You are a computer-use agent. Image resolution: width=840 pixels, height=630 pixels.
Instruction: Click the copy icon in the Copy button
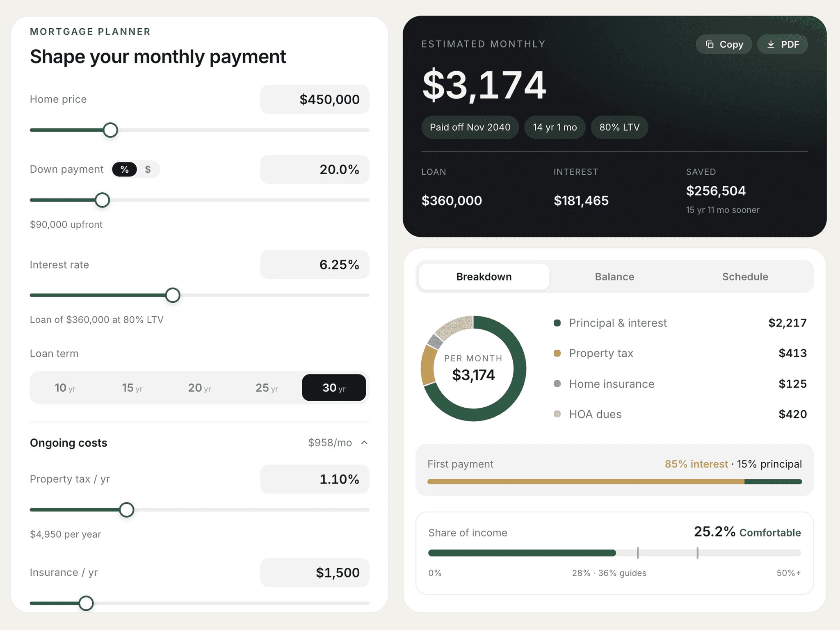[x=710, y=44]
